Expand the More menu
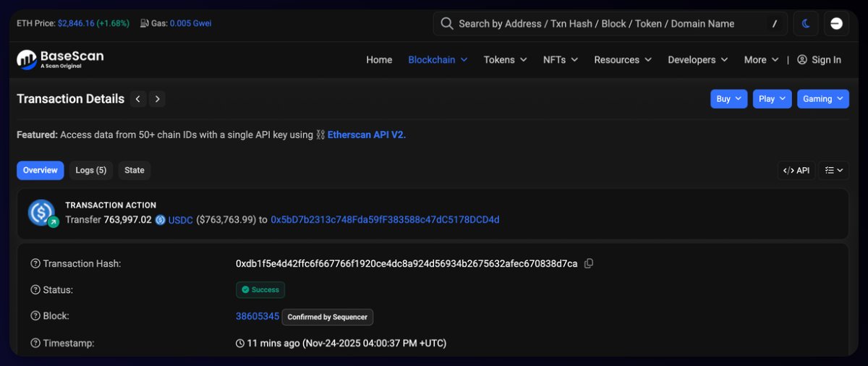 [762, 60]
